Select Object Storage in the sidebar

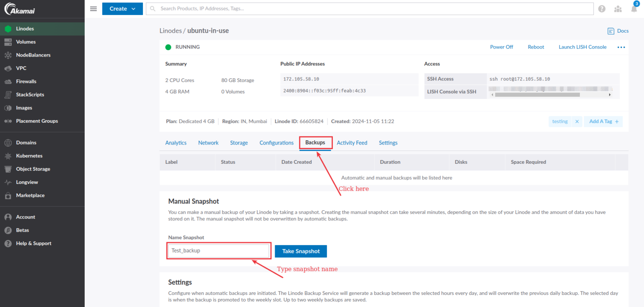(x=33, y=169)
